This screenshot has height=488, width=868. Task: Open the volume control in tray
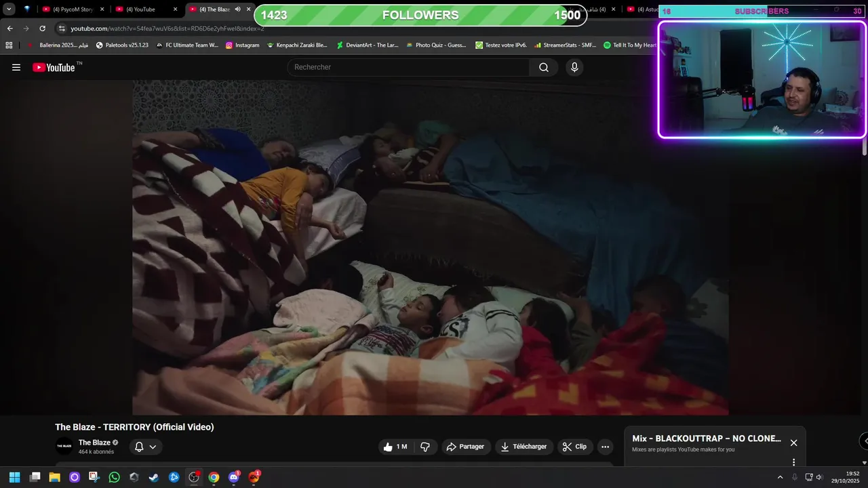819,477
